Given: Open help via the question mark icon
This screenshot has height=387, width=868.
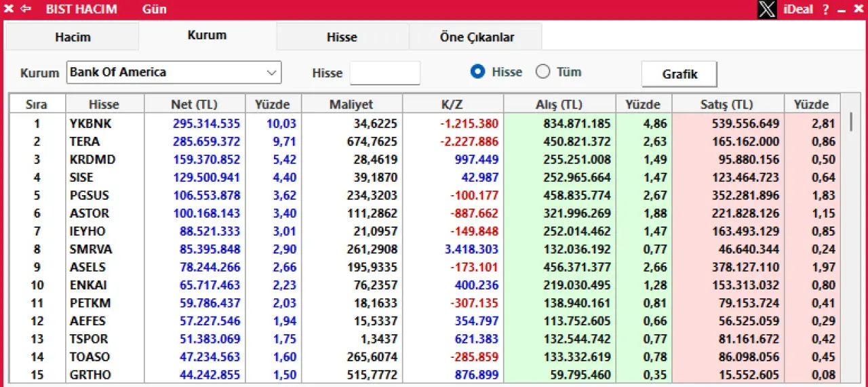Looking at the screenshot, I should click(826, 9).
